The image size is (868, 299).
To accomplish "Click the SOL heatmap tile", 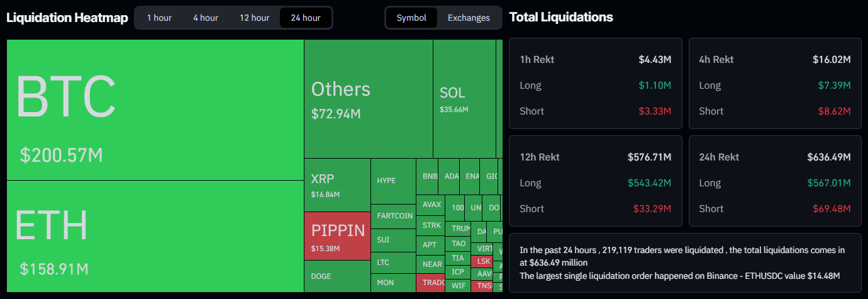I will click(x=464, y=99).
